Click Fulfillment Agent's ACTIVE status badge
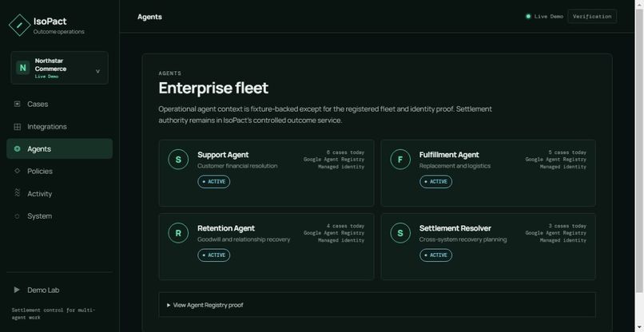644x332 pixels. 435,181
